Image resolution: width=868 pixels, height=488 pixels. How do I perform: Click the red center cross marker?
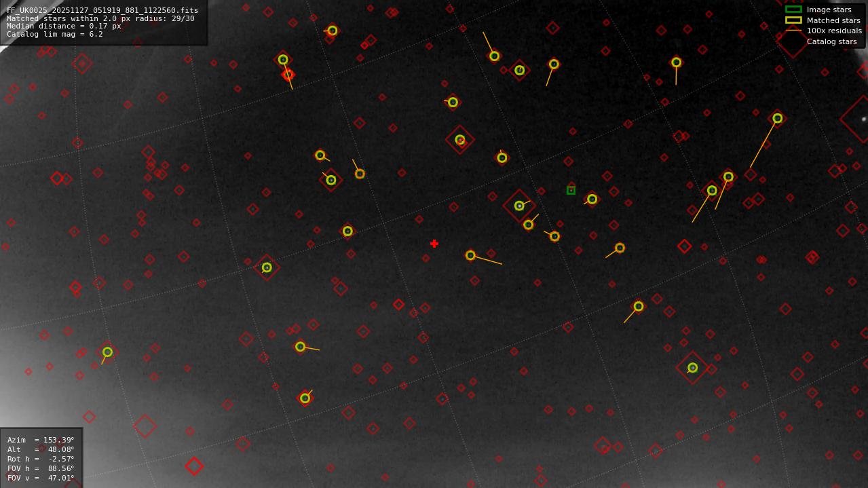pyautogui.click(x=434, y=244)
